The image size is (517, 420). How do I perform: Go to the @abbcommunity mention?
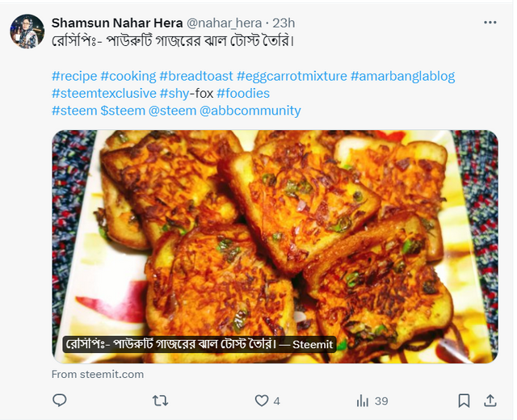tap(250, 111)
